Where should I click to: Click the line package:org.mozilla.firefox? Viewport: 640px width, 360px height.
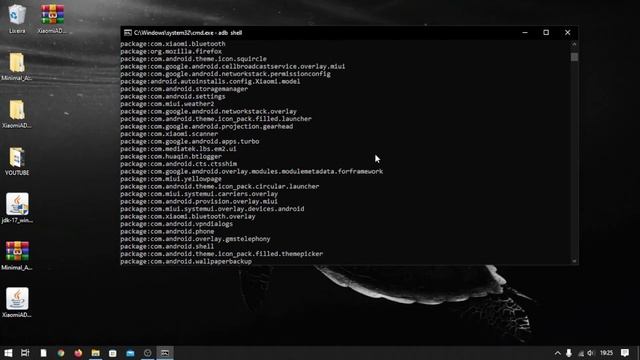(x=171, y=51)
